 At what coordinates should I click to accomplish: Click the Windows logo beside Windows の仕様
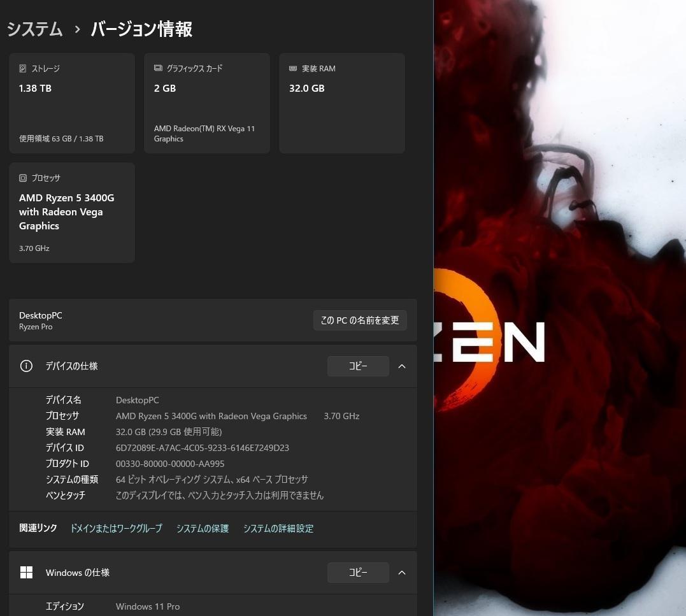26,572
